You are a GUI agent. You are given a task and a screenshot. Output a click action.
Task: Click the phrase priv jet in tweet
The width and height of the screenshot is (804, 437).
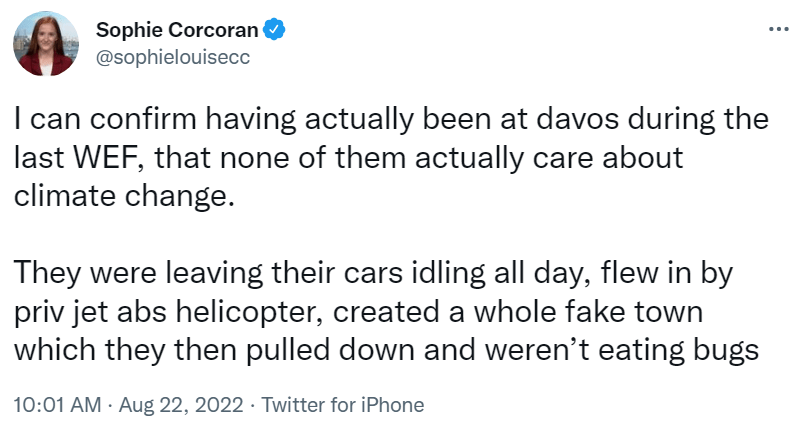[68, 311]
